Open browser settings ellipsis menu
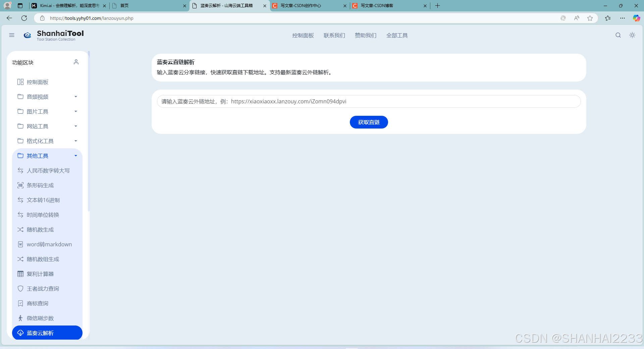Image resolution: width=644 pixels, height=349 pixels. 623,18
